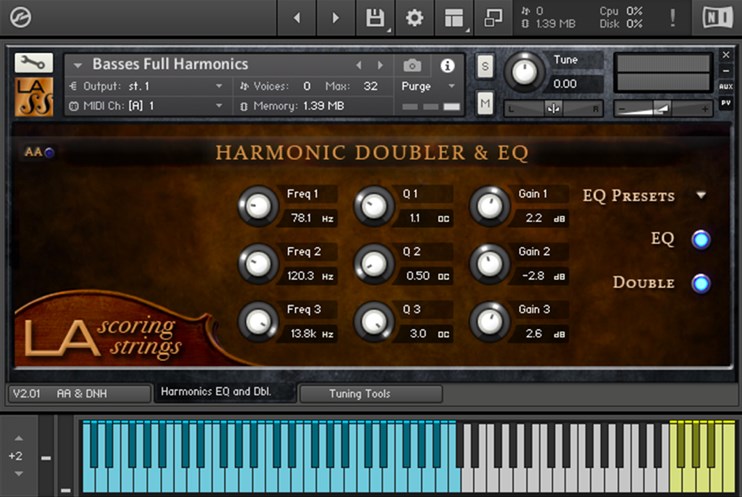Click the LASS instrument logo thumbnail
The image size is (742, 497).
click(34, 97)
